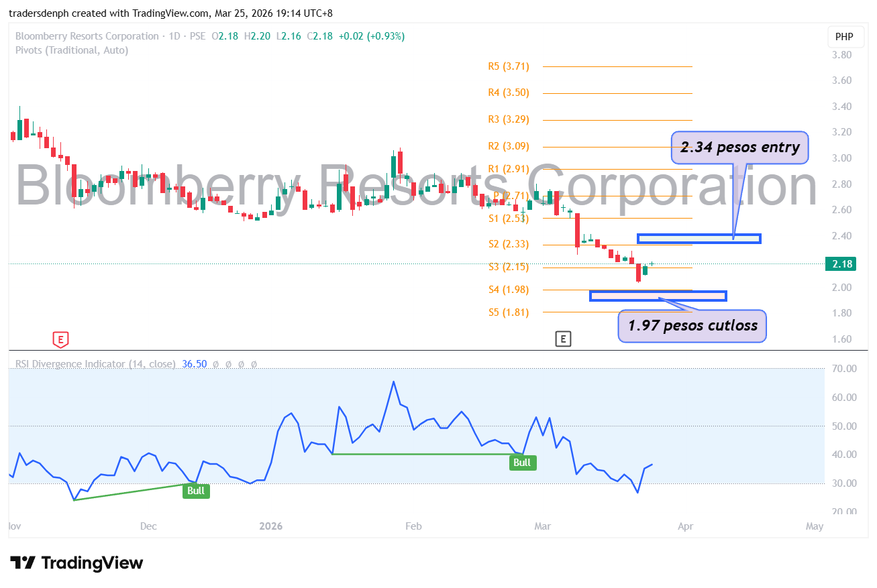Click the Bloomberry Resorts Corporation symbol title
This screenshot has height=588, width=877.
click(87, 36)
